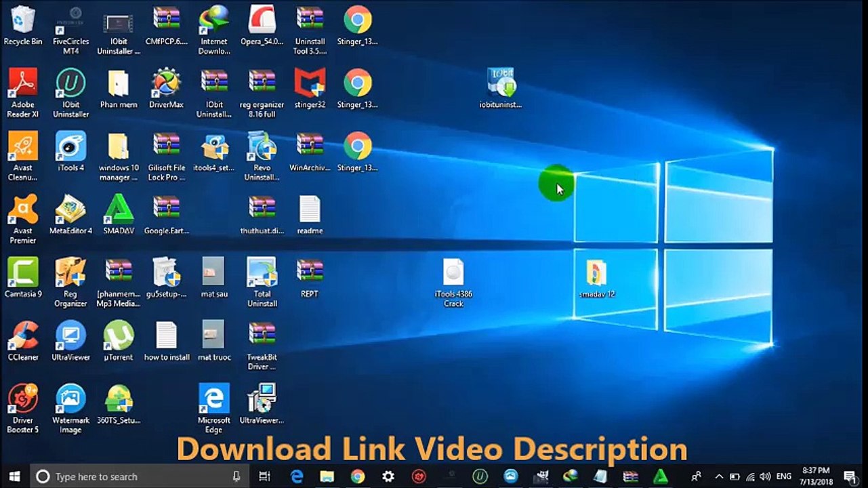Select the Opera_54.0 installer icon
The height and width of the screenshot is (488, 868).
click(x=262, y=26)
